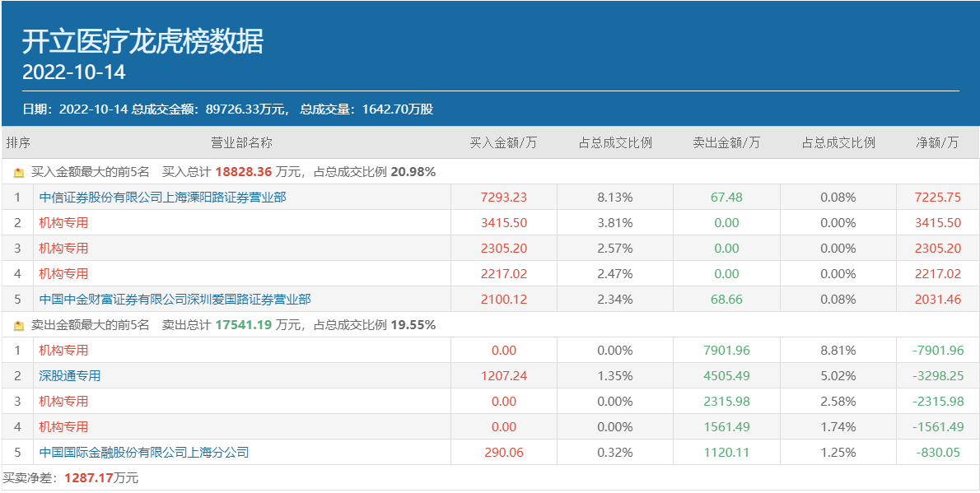Click the 营业部名称 column header

click(241, 142)
